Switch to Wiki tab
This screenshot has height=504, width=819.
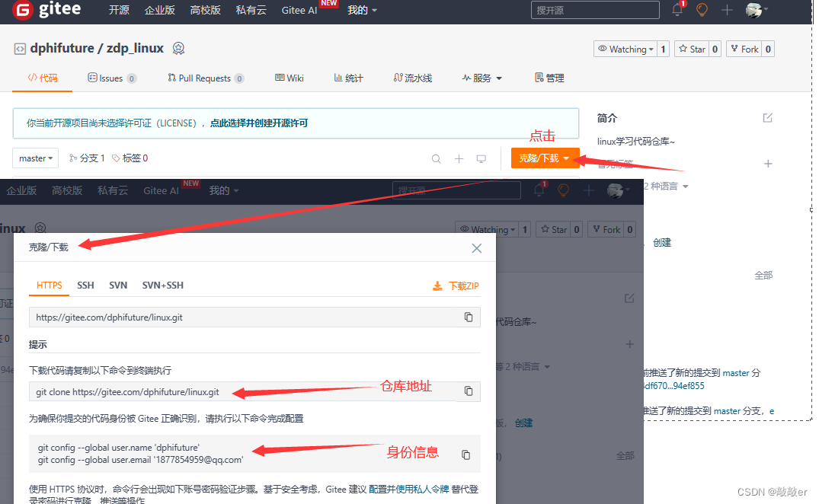290,78
